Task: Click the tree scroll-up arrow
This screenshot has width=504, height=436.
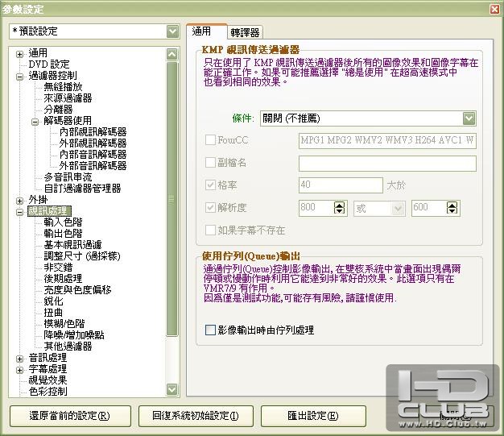Action: click(172, 54)
